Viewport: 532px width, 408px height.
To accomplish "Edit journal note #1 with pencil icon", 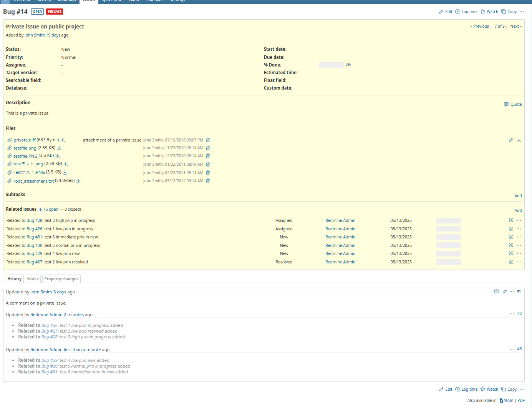I will [505, 291].
